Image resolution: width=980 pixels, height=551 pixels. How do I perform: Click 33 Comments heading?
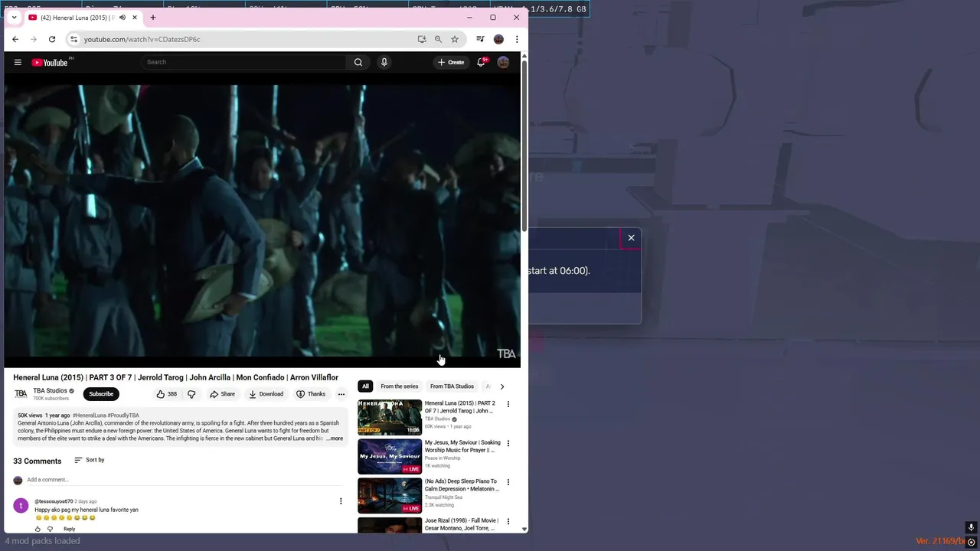pyautogui.click(x=37, y=461)
